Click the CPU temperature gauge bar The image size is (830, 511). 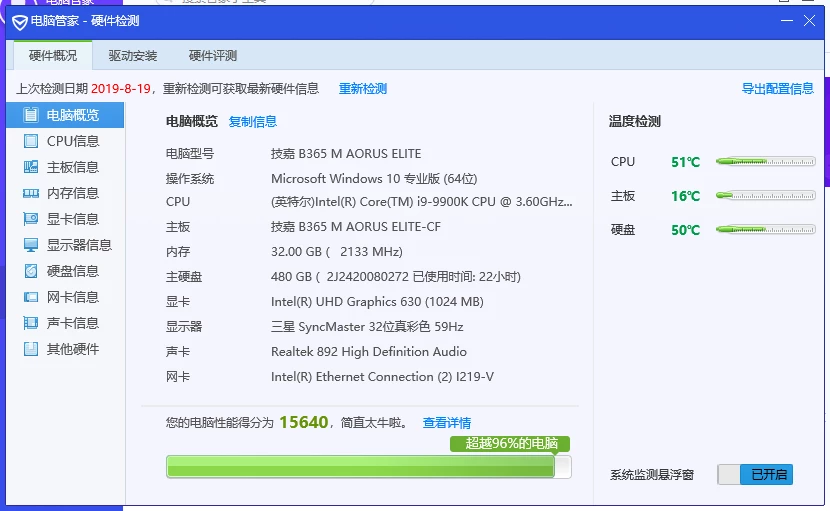765,162
